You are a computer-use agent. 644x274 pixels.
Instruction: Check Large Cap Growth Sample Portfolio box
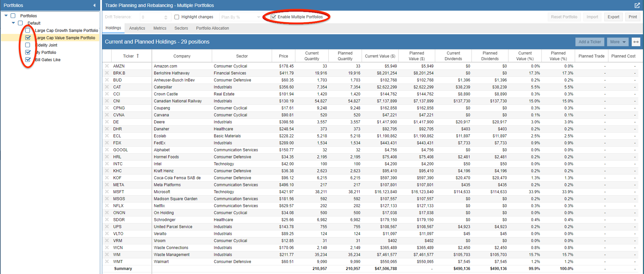pos(28,30)
